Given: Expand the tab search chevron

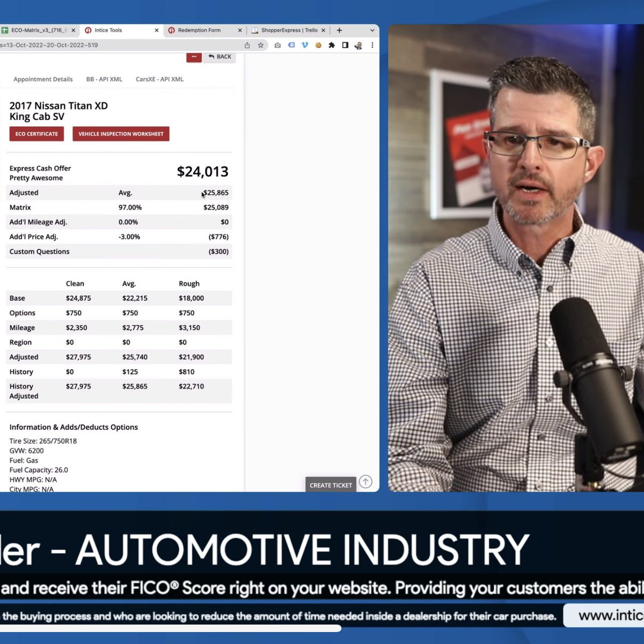Looking at the screenshot, I should 372,31.
